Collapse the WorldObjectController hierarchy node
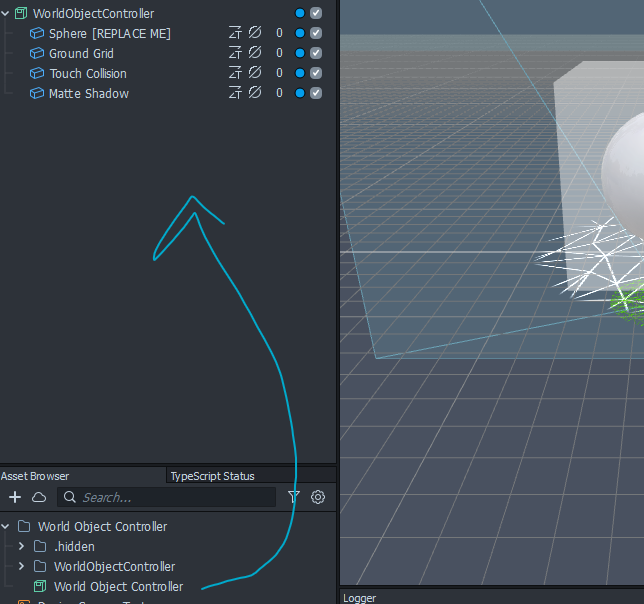This screenshot has width=644, height=604. [6, 14]
